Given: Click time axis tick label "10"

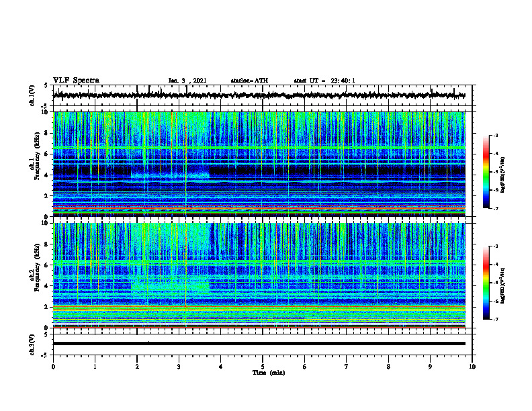Looking at the screenshot, I should (472, 367).
